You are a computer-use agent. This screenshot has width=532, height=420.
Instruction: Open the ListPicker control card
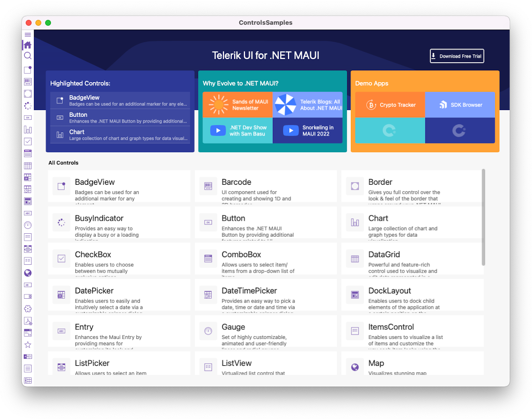[119, 363]
